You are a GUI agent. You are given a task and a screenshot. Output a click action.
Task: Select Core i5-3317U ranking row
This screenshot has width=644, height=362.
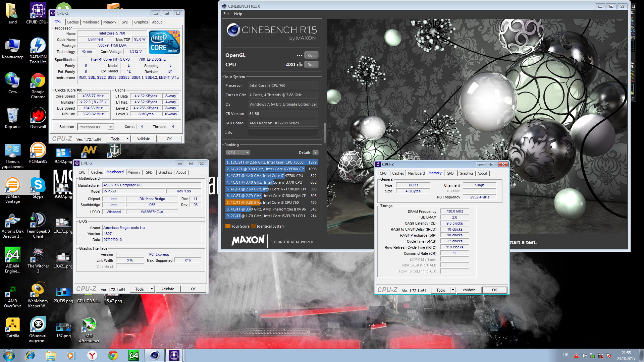tap(271, 216)
